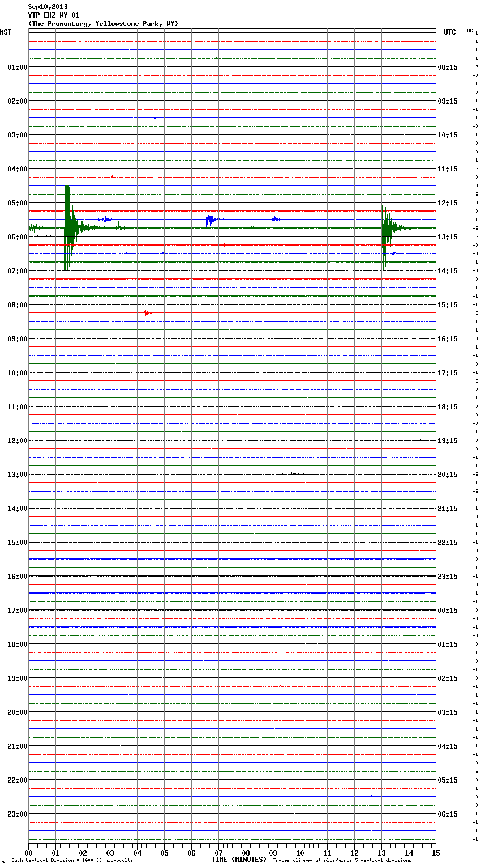Click the 06:15 UTC time label

coord(448,814)
